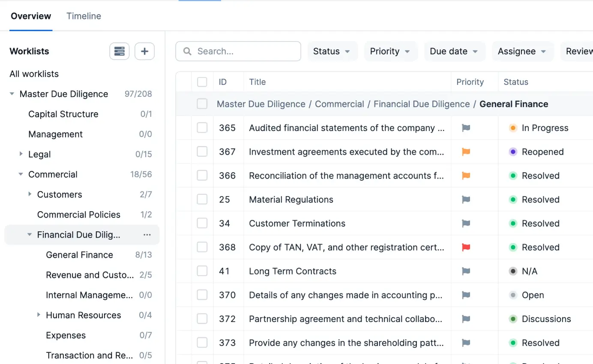Click the All worklists link
Image resolution: width=593 pixels, height=364 pixels.
click(34, 74)
